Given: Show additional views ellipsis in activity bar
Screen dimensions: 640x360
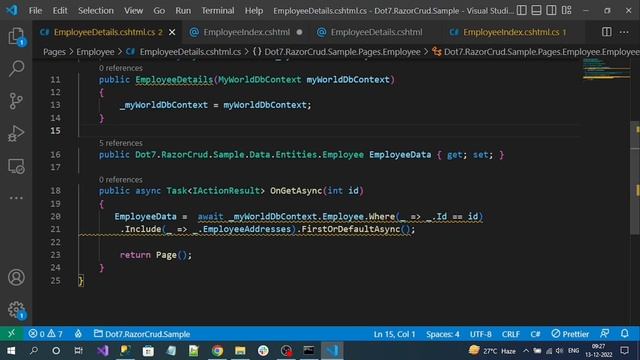Looking at the screenshot, I should (16, 198).
